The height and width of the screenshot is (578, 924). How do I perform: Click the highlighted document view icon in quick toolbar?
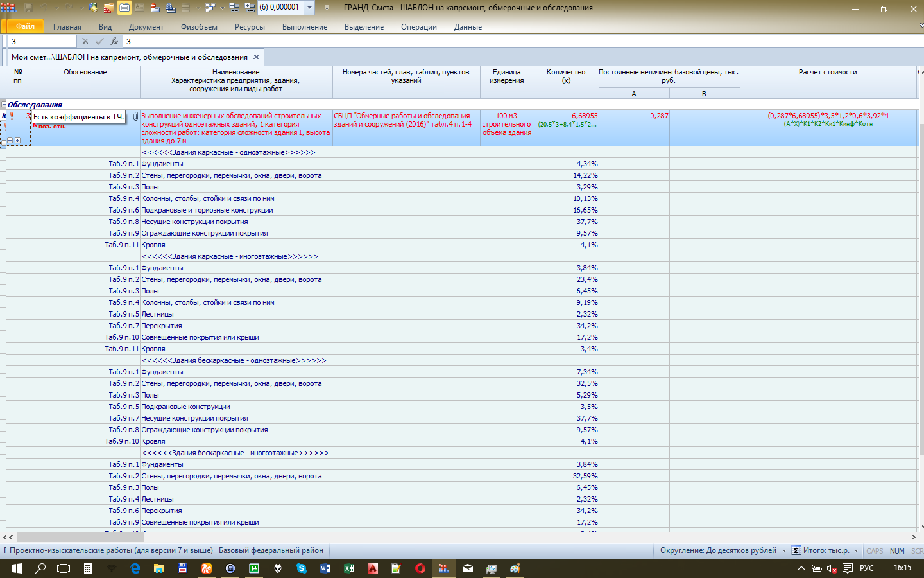point(124,8)
